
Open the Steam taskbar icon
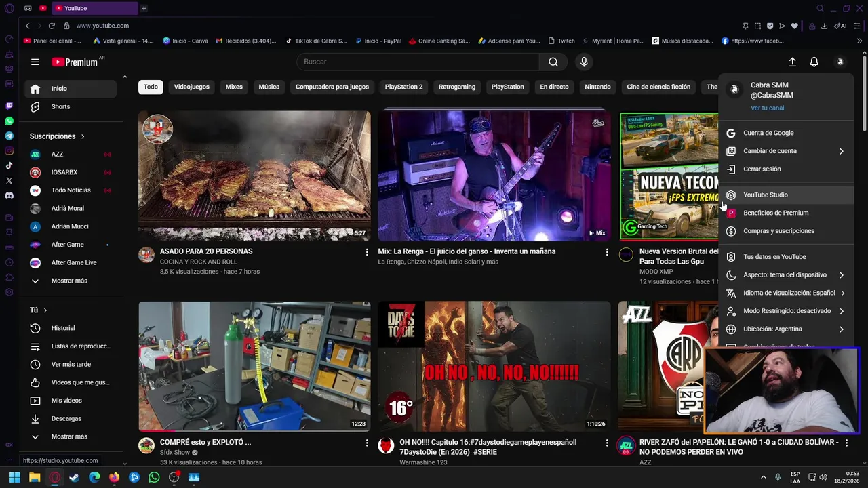pyautogui.click(x=74, y=477)
